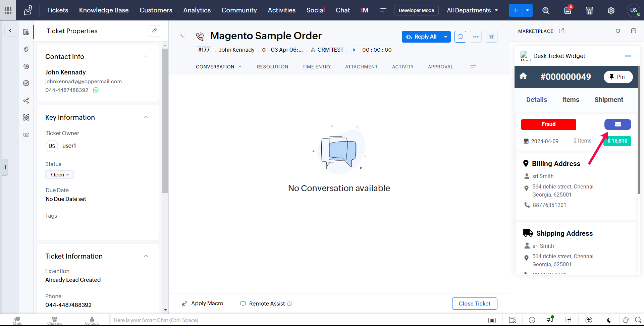Image resolution: width=644 pixels, height=326 pixels.
Task: Refresh the Marketplace panel
Action: [618, 31]
